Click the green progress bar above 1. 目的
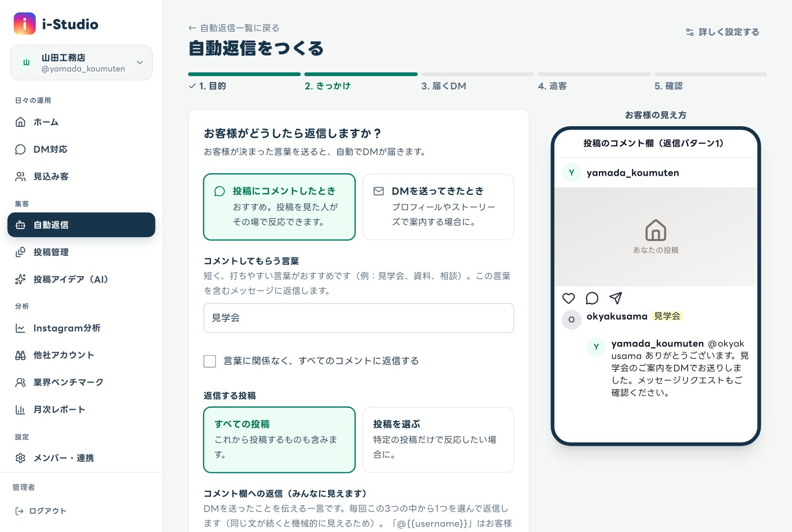Screen dimensions: 792x532 (x=245, y=74)
